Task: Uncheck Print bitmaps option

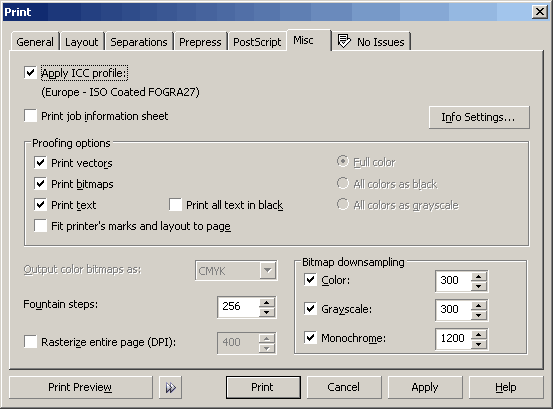Action: pyautogui.click(x=40, y=184)
